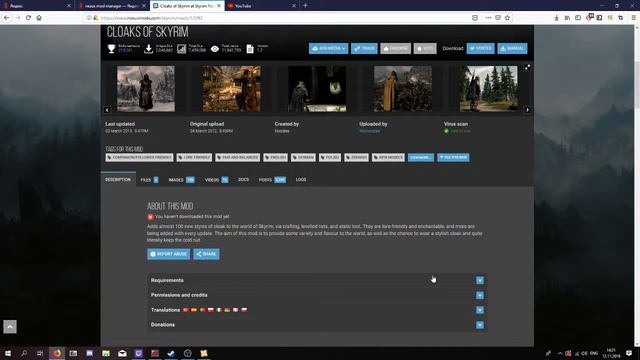
Task: Expand the Requirements section
Action: [480, 280]
